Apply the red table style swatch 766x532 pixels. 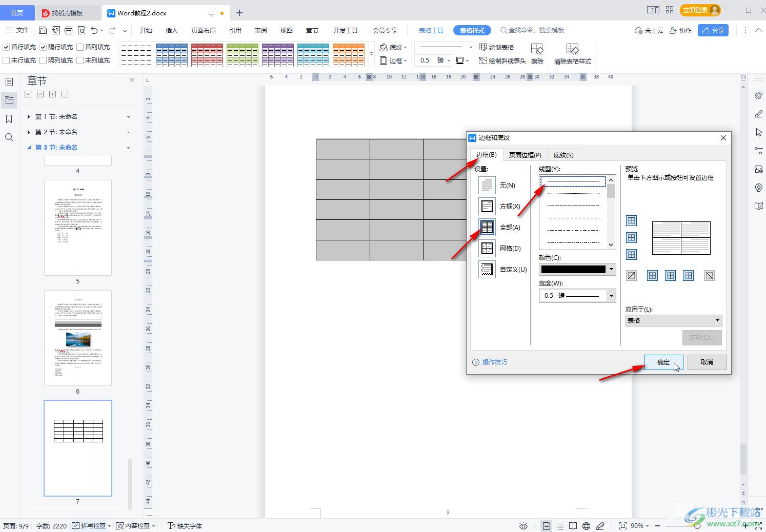coord(207,54)
